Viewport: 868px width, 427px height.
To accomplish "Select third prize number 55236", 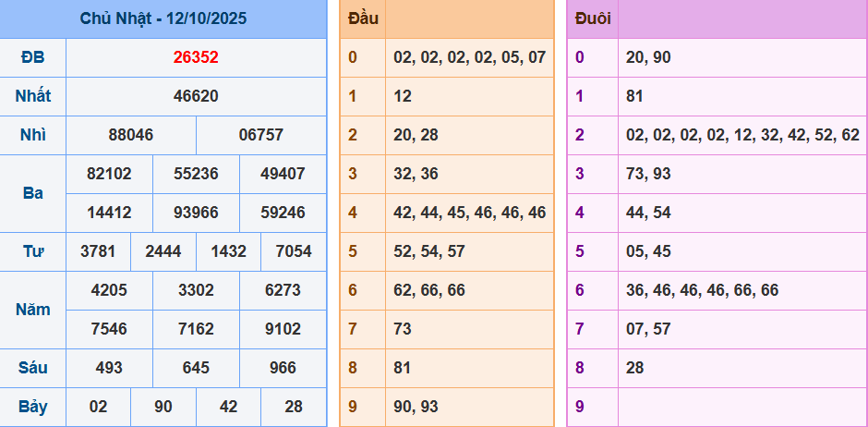I will coord(196,174).
